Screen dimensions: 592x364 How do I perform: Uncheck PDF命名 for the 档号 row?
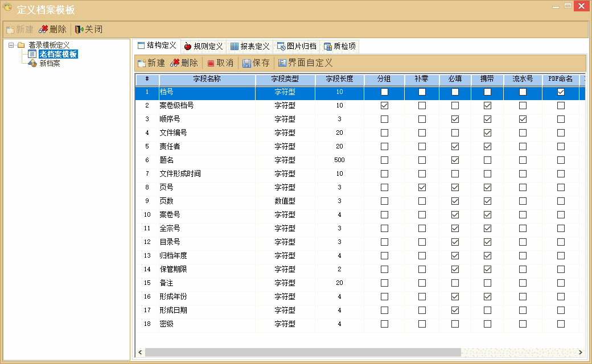pyautogui.click(x=560, y=92)
